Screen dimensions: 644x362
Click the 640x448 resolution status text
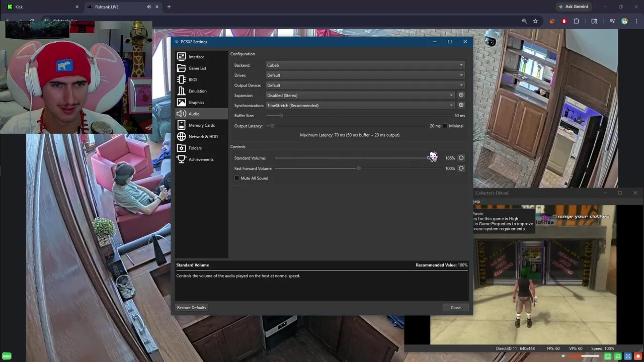[527, 348]
